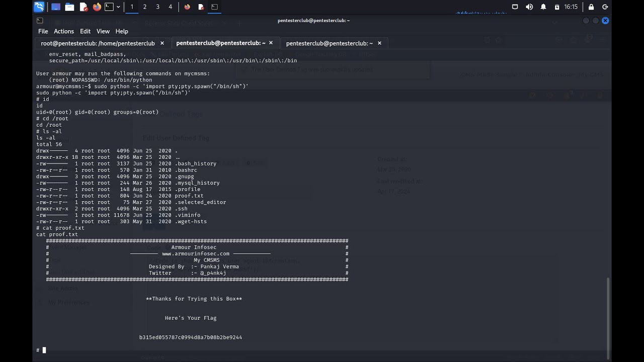Screen dimensions: 644x362
Task: Launch Firefox from panel launcher
Action: pyautogui.click(x=97, y=7)
